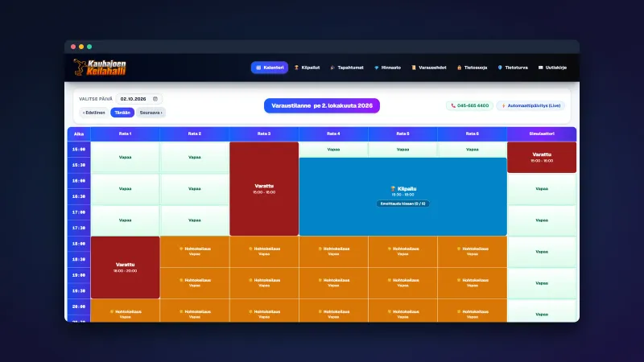Click the party icon beside Tapahtumat
The image size is (644, 362).
332,68
